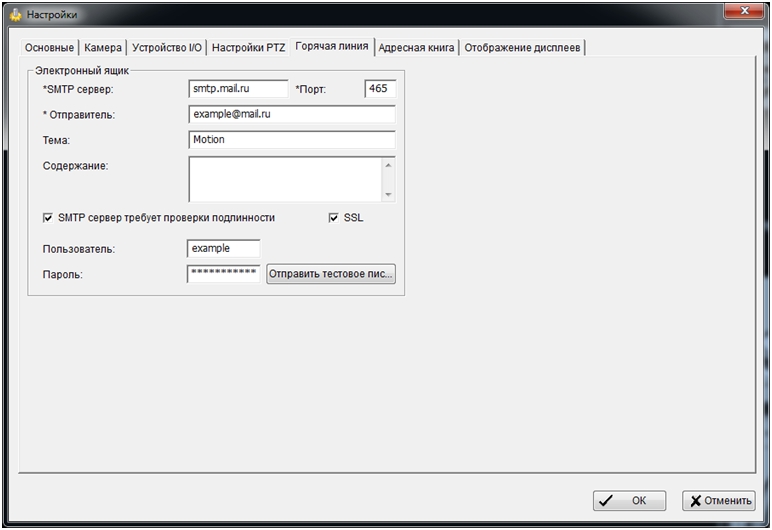Click the app icon in the title bar
The width and height of the screenshot is (772, 530).
[15, 15]
